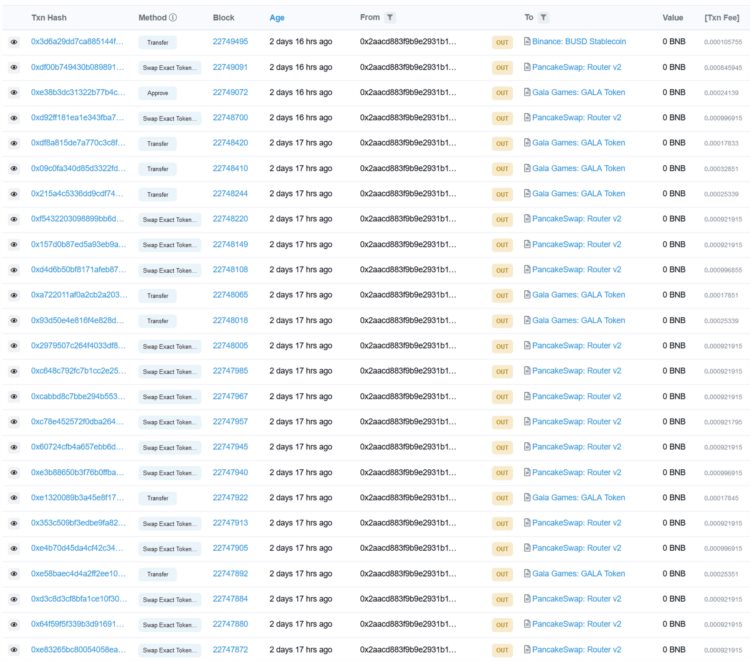Preview transaction 0xf5432203098899bb6d via its eye icon
The width and height of the screenshot is (750, 661).
point(14,219)
